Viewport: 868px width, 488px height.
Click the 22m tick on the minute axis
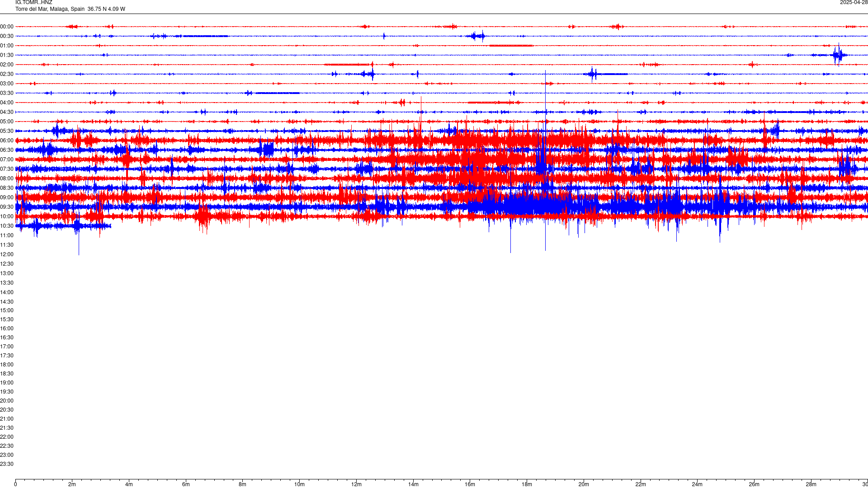641,484
